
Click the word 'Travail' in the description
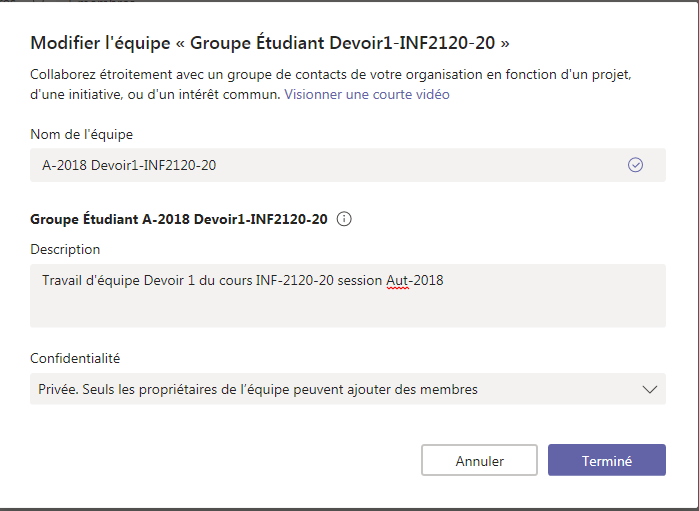(64, 281)
